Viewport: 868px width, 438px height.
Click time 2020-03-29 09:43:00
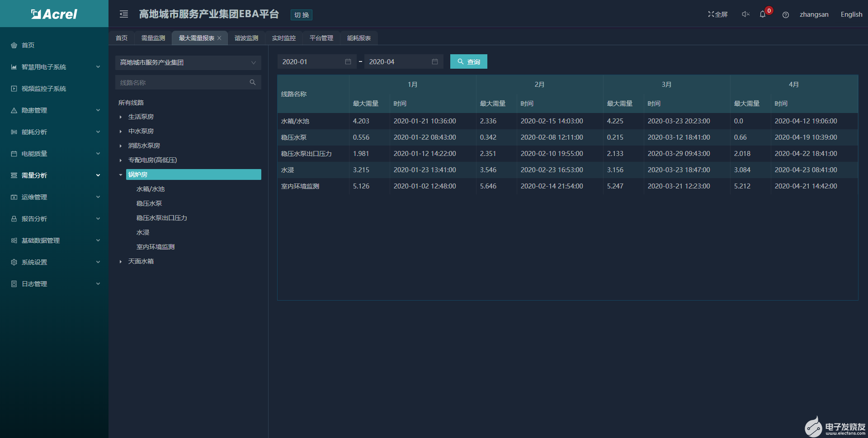(679, 154)
